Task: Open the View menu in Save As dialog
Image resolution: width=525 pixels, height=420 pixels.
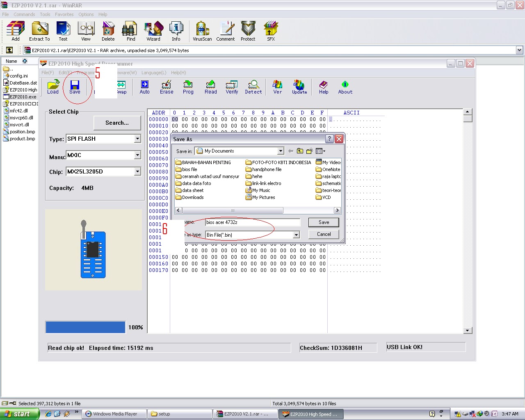Action: click(x=320, y=151)
